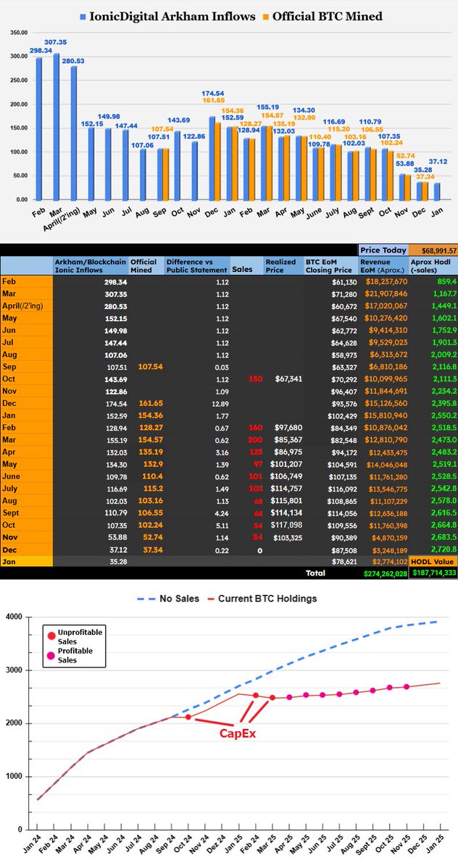Select the 'Official BTC Mined' legend title

tap(328, 17)
